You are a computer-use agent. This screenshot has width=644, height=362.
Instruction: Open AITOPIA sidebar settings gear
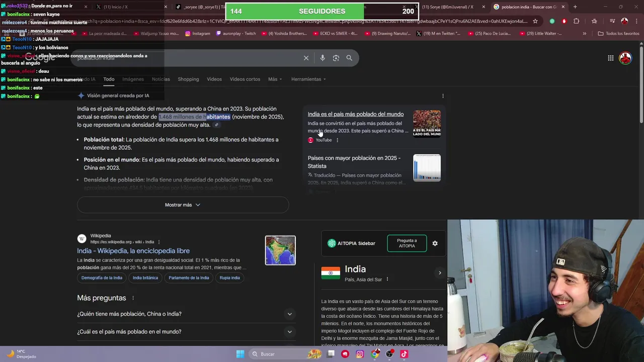(x=435, y=243)
